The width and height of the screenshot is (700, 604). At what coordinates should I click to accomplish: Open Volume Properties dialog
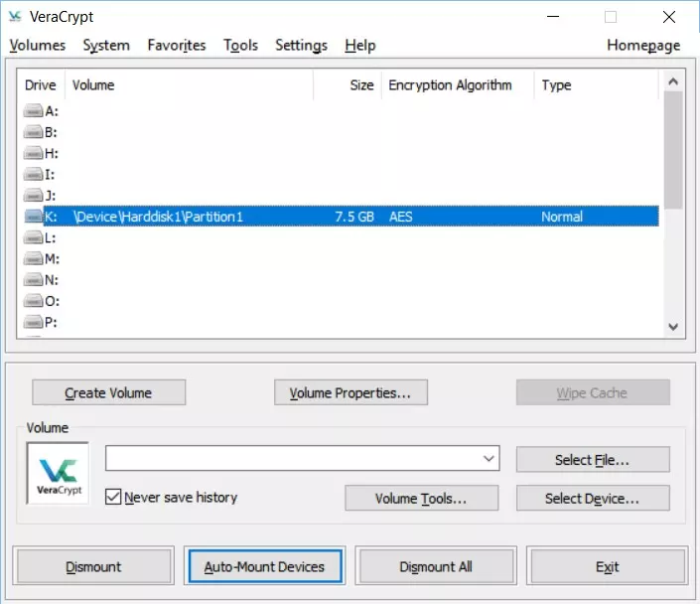click(350, 392)
